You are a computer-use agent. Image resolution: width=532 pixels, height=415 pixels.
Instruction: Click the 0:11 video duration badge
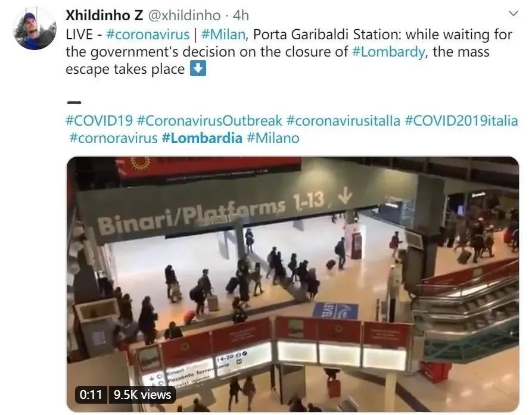91,395
